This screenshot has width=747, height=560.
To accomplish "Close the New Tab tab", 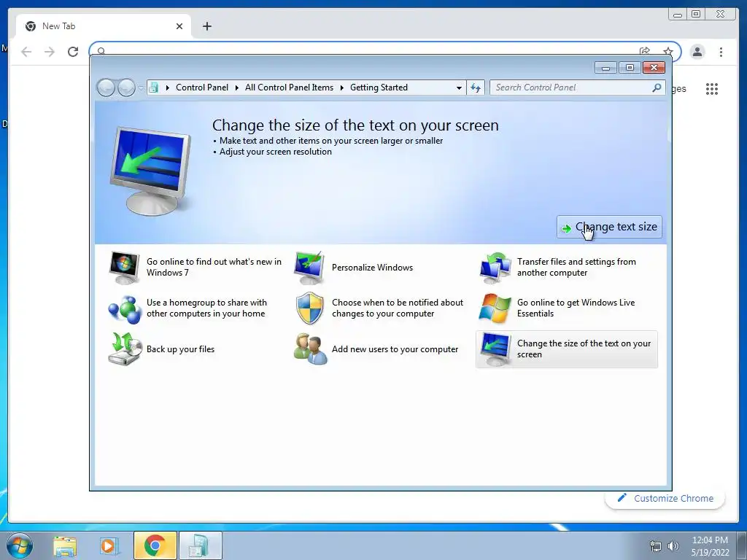I will click(179, 26).
